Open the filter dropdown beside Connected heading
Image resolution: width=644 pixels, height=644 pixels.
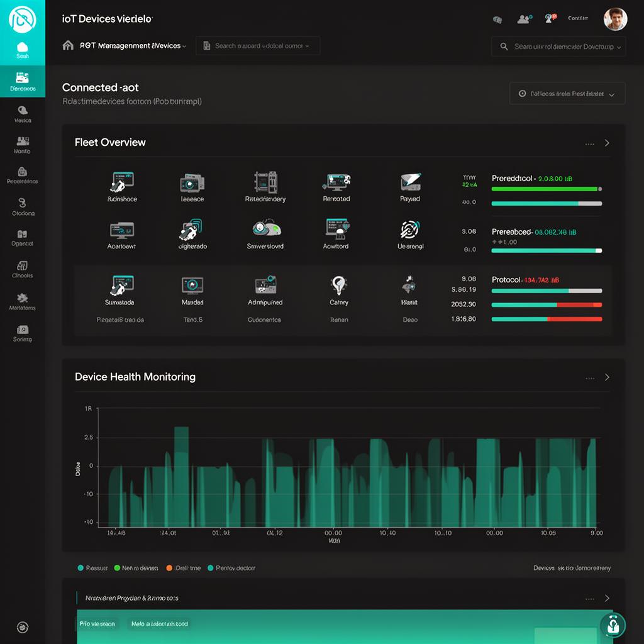567,94
